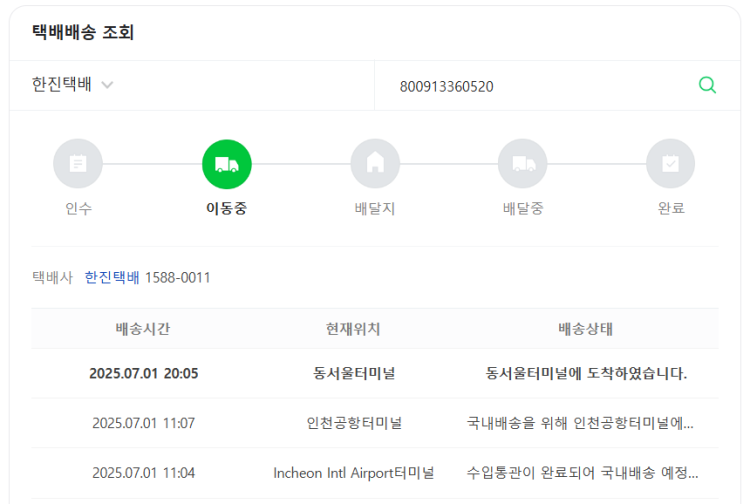The width and height of the screenshot is (750, 504).
Task: Click the 현재위치 column header
Action: pos(353,329)
